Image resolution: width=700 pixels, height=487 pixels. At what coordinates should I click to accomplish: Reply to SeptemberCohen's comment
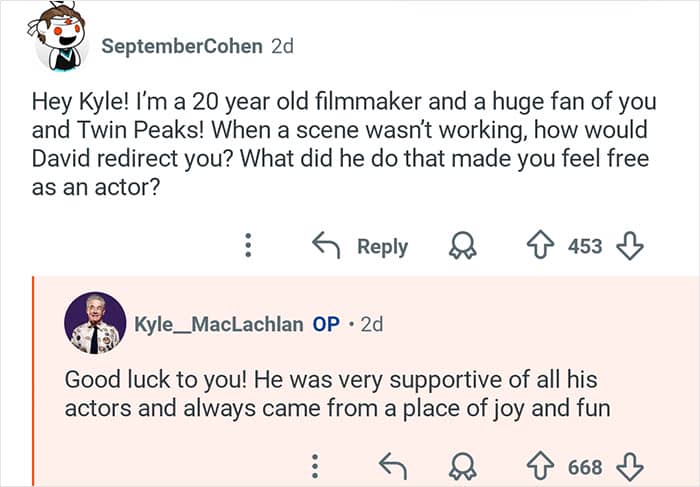pyautogui.click(x=364, y=246)
